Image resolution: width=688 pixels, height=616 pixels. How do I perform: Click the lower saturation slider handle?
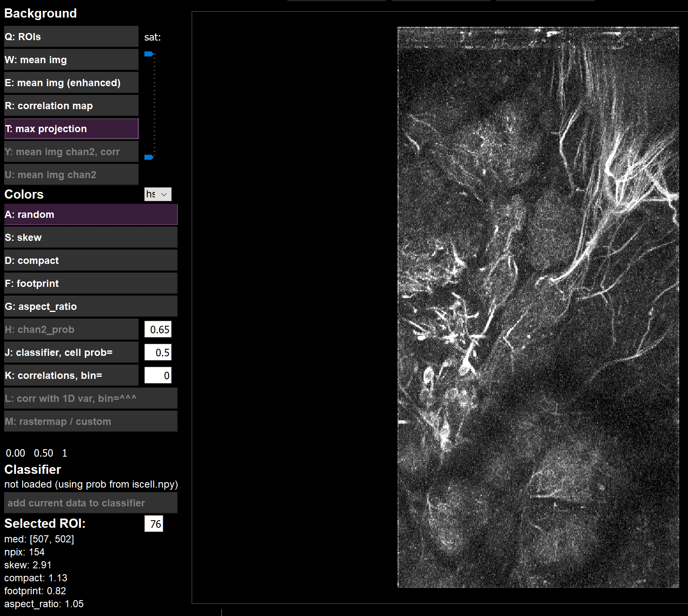pos(149,157)
